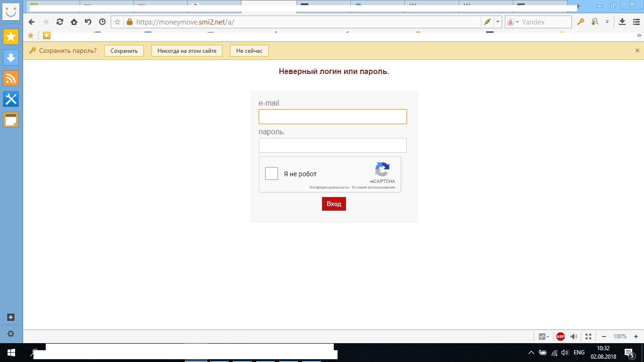Switch ENG input language

pyautogui.click(x=579, y=353)
